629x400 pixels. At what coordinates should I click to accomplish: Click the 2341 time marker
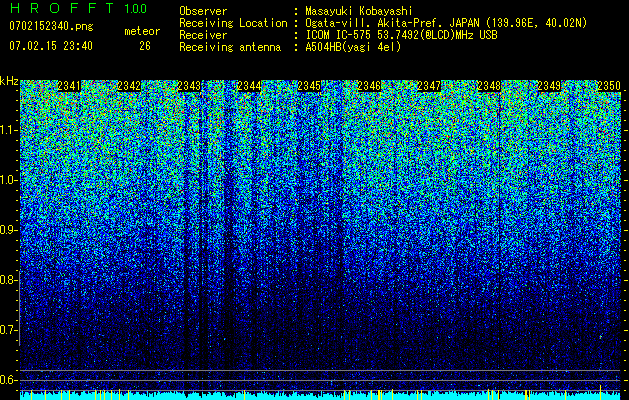coord(69,86)
